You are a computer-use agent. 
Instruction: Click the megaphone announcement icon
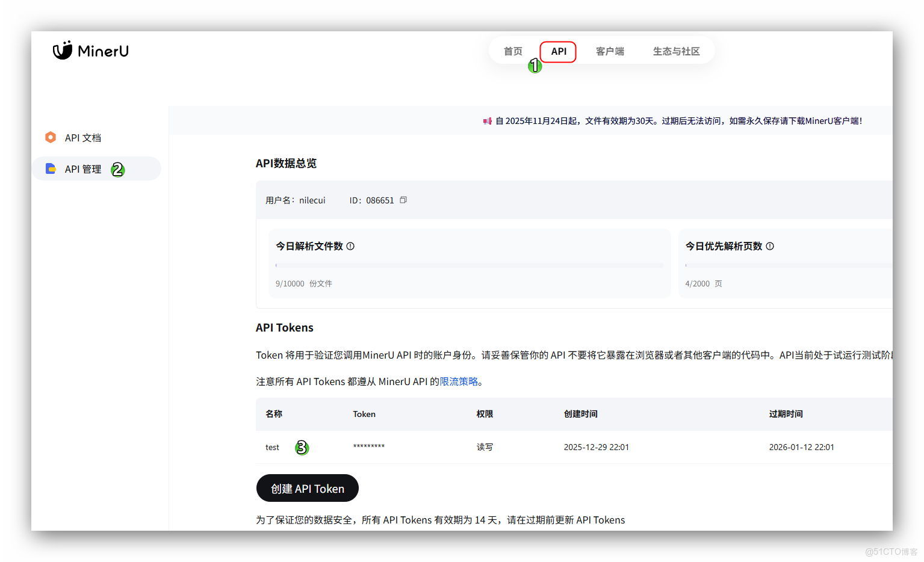(x=488, y=121)
